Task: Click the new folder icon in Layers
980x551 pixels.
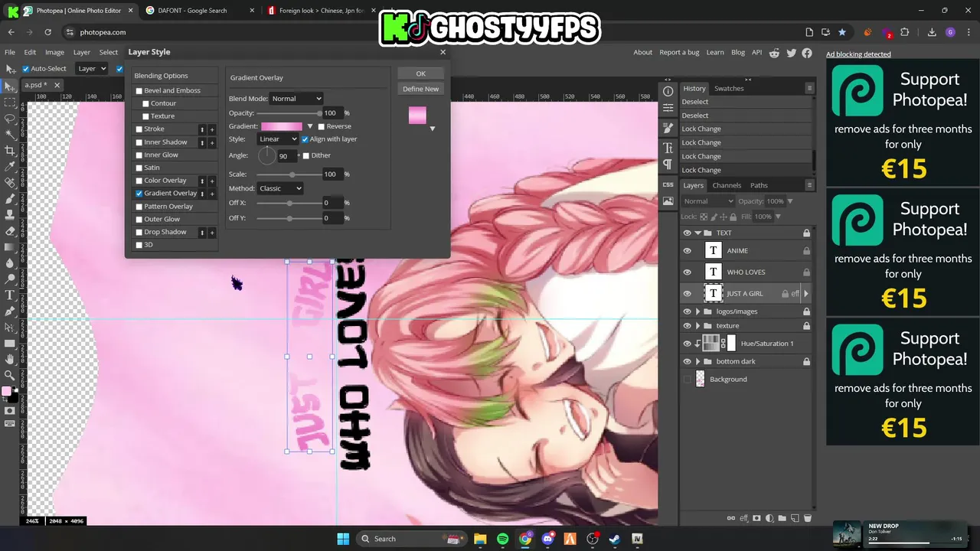Action: [x=782, y=518]
